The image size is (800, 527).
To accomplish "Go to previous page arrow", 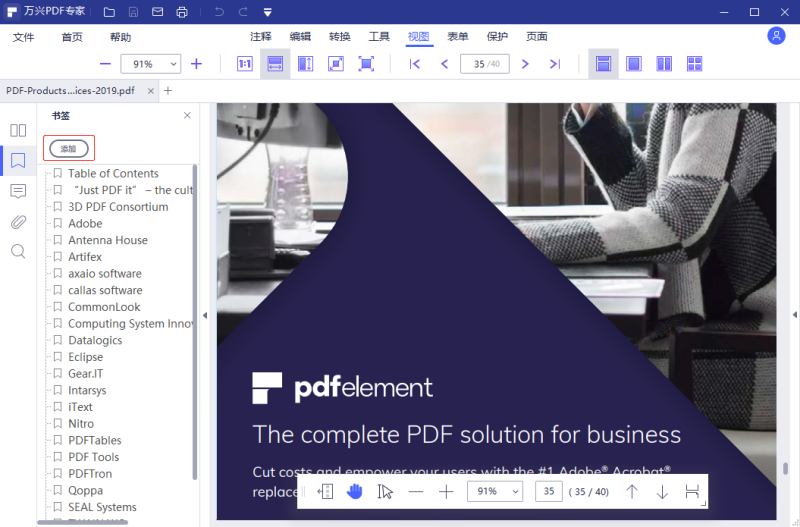I will 444,64.
